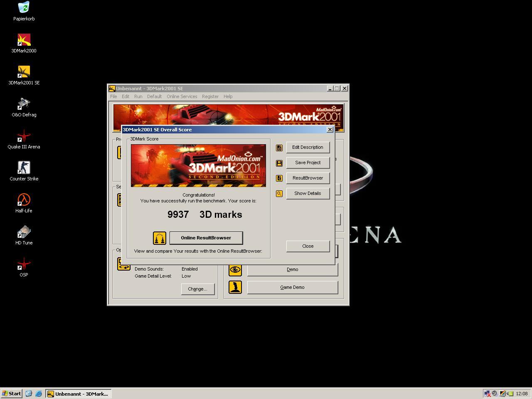Click the Low game detail value
Viewport: 532px width, 399px height.
186,276
